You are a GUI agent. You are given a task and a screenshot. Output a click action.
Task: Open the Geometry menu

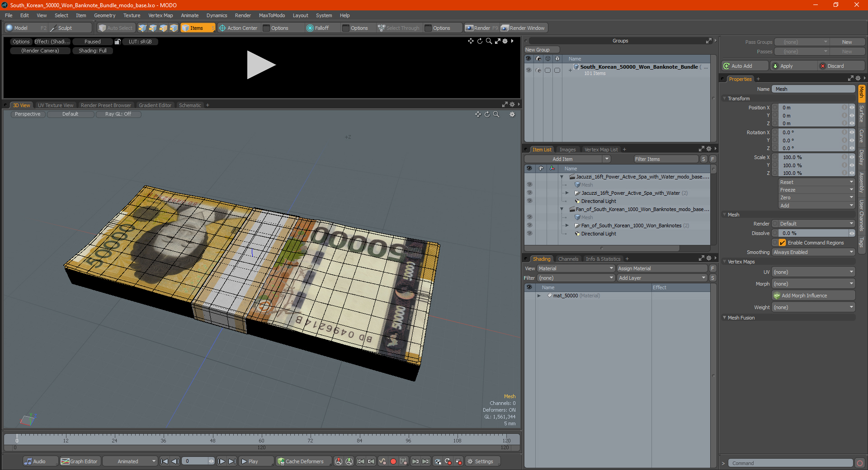pyautogui.click(x=104, y=15)
